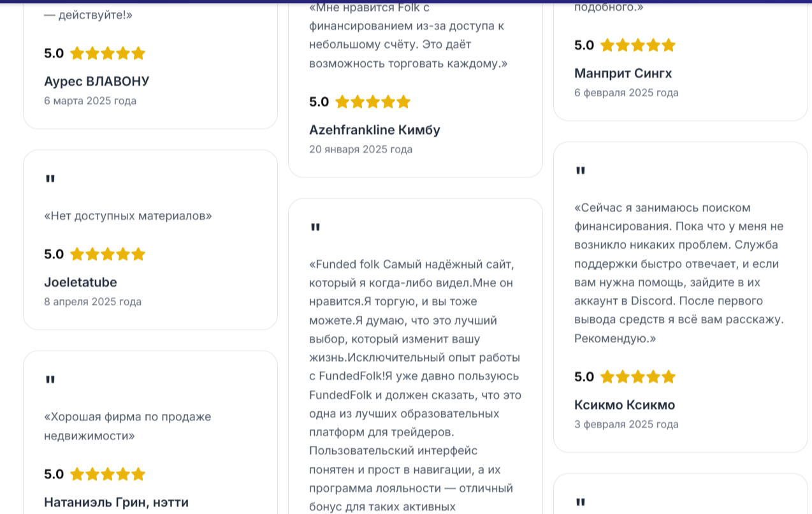
Task: Click the name Натаниэль Грин, нэтти
Action: pyautogui.click(x=116, y=503)
